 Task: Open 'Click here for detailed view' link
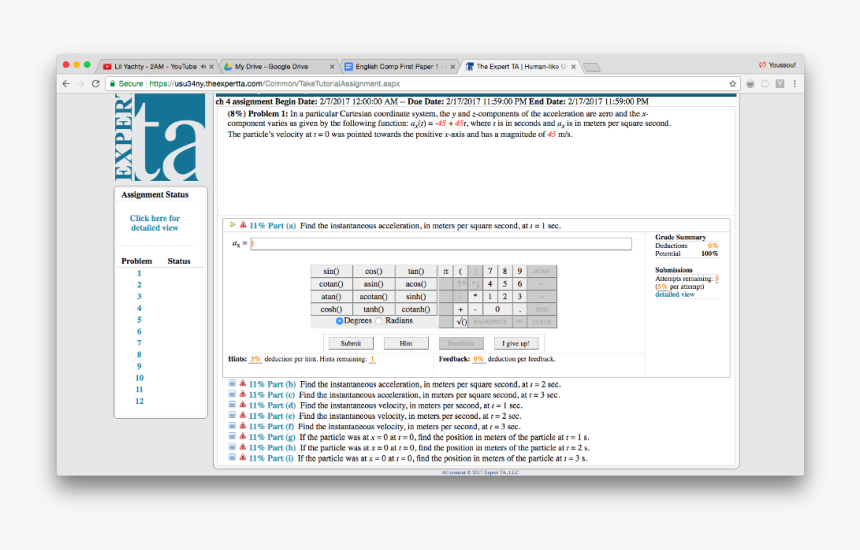point(155,223)
